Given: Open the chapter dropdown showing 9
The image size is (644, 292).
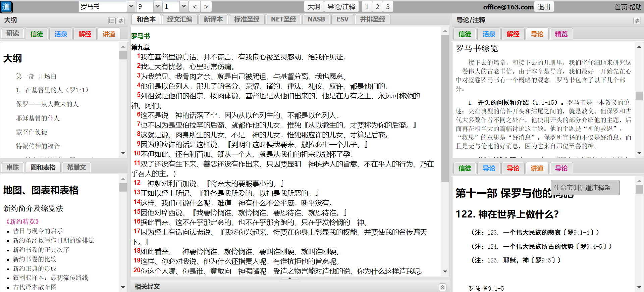Looking at the screenshot, I should click(x=157, y=7).
